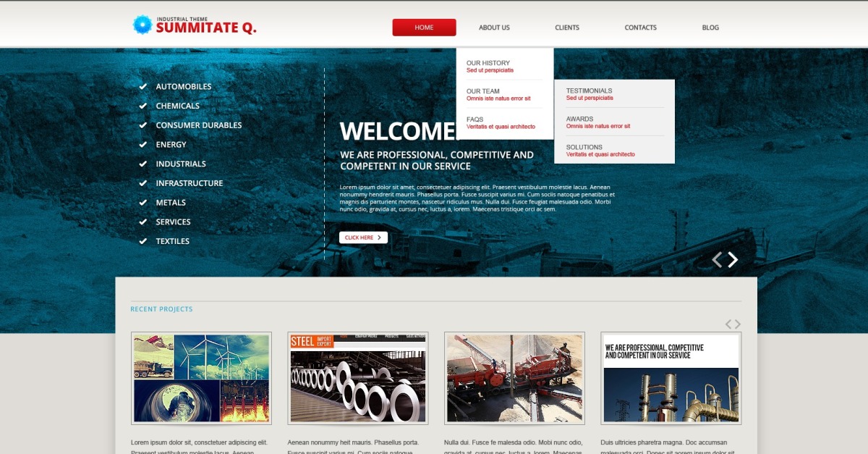
Task: Open the steel coils project thumbnail
Action: click(x=358, y=378)
